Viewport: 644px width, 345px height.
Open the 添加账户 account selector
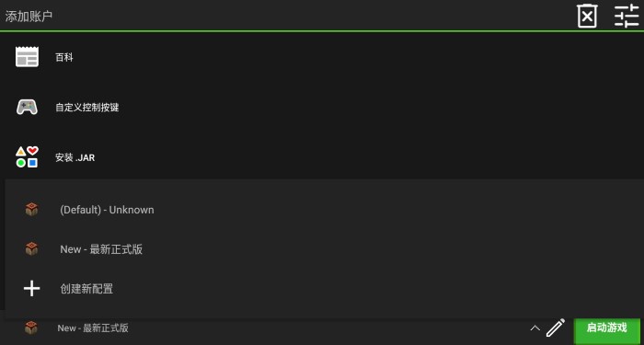point(29,17)
